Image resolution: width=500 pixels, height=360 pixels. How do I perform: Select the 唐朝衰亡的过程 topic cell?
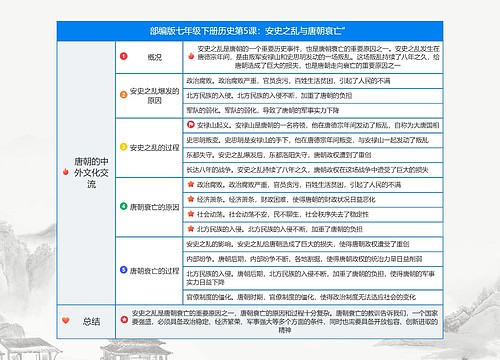tap(149, 271)
